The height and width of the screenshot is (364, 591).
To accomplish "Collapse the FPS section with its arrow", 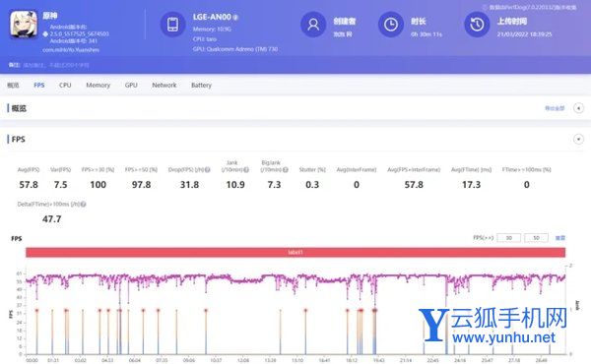I will coord(578,140).
